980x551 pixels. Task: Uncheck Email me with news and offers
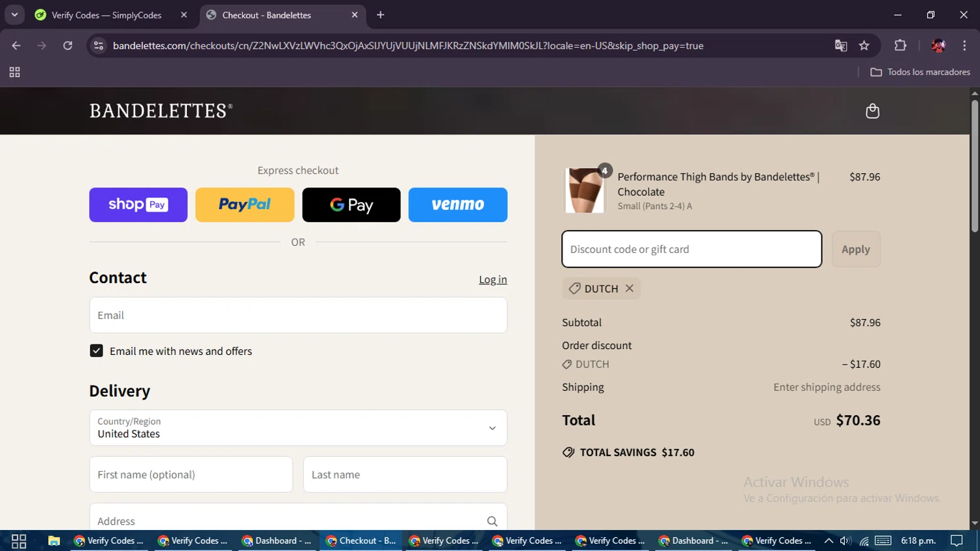pos(96,351)
